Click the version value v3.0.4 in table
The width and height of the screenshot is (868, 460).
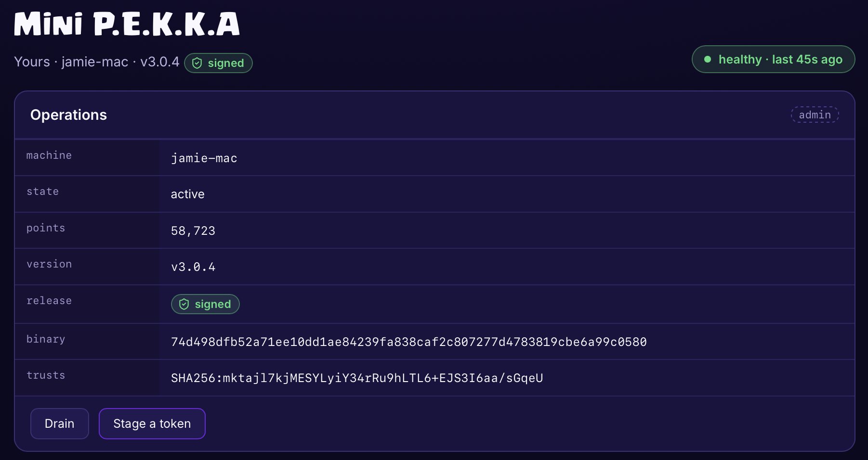(193, 267)
